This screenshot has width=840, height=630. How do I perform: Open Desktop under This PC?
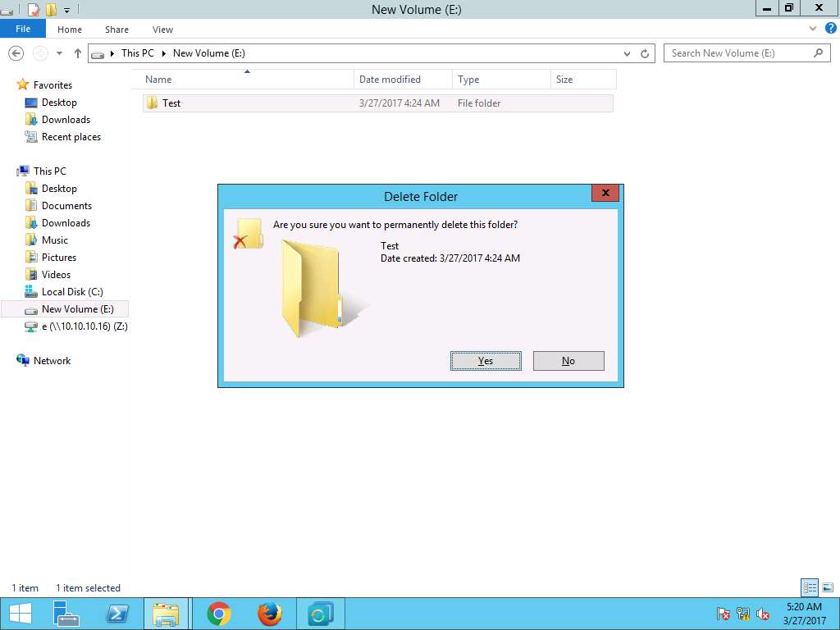(59, 188)
